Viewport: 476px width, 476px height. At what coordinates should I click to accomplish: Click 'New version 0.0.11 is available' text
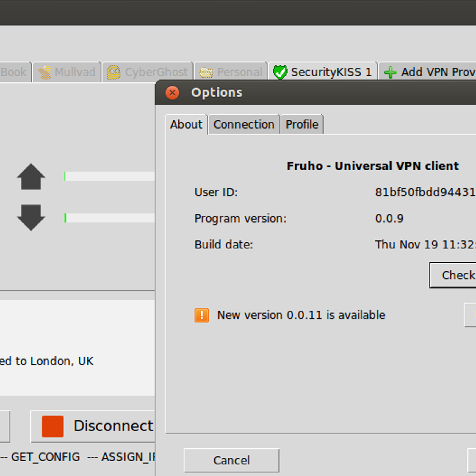pyautogui.click(x=301, y=315)
